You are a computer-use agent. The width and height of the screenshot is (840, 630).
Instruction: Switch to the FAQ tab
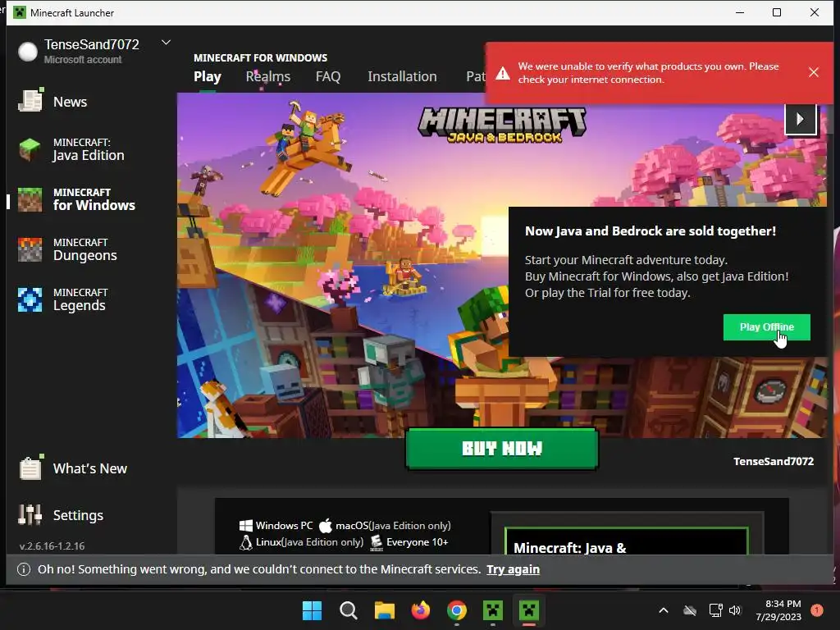(x=328, y=76)
